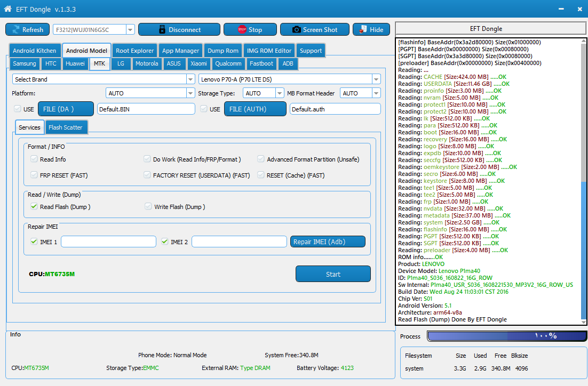Click the Default.auth file field
The width and height of the screenshot is (588, 386).
click(335, 109)
